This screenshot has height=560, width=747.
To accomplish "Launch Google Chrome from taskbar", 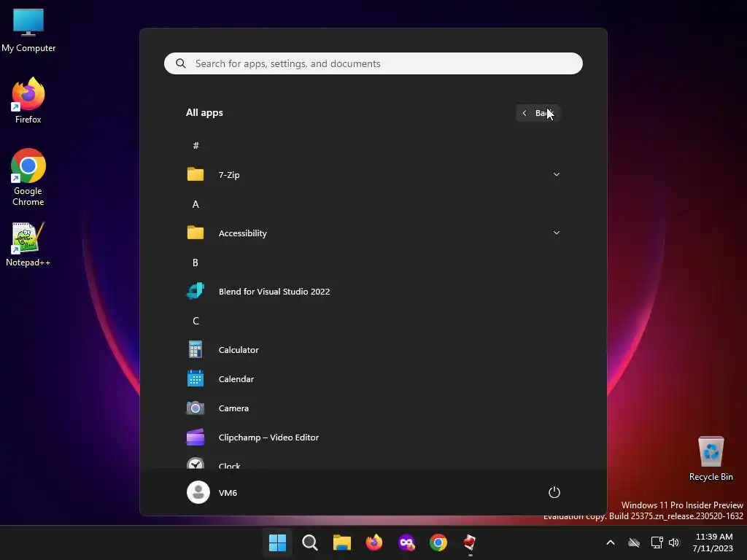I will click(x=438, y=542).
